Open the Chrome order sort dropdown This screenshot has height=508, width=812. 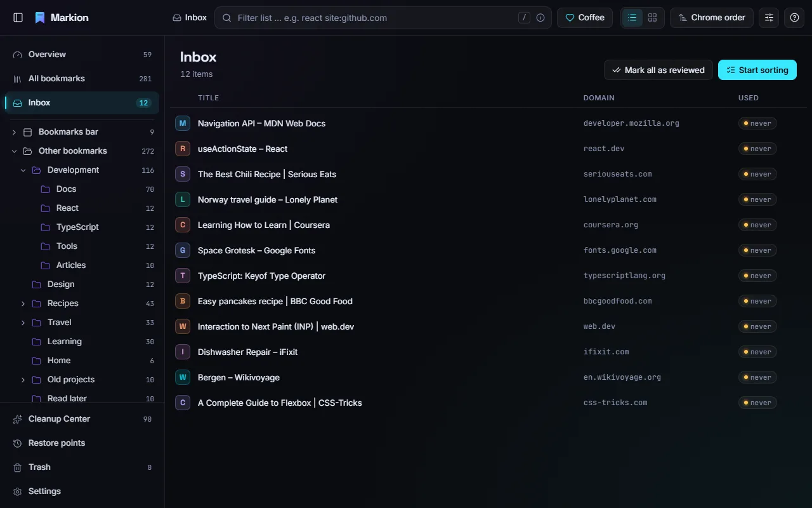[x=712, y=18]
